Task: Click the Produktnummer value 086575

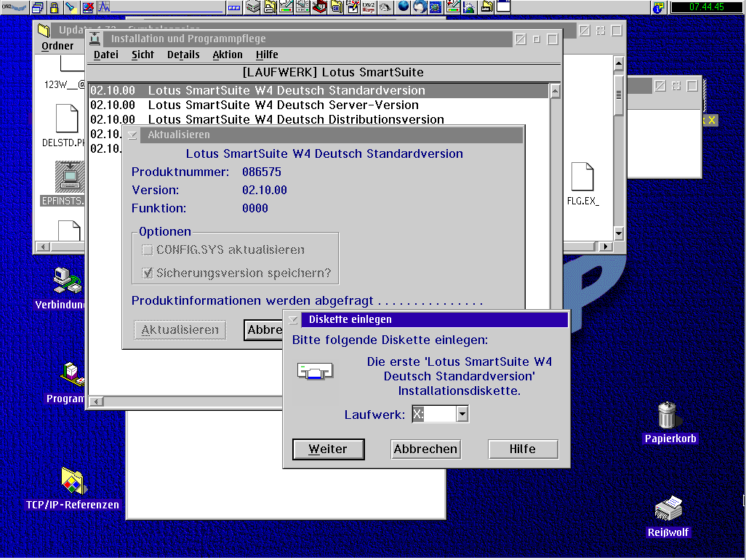Action: (x=262, y=172)
